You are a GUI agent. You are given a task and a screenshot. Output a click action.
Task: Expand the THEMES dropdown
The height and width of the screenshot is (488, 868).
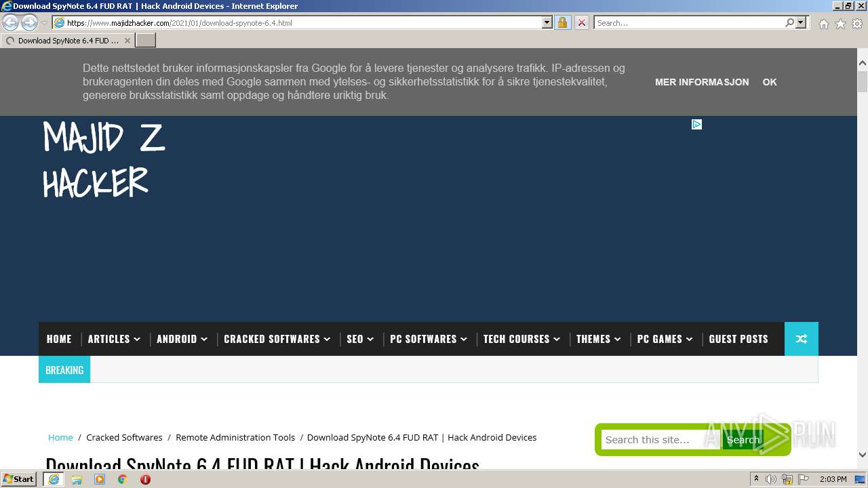coord(599,339)
